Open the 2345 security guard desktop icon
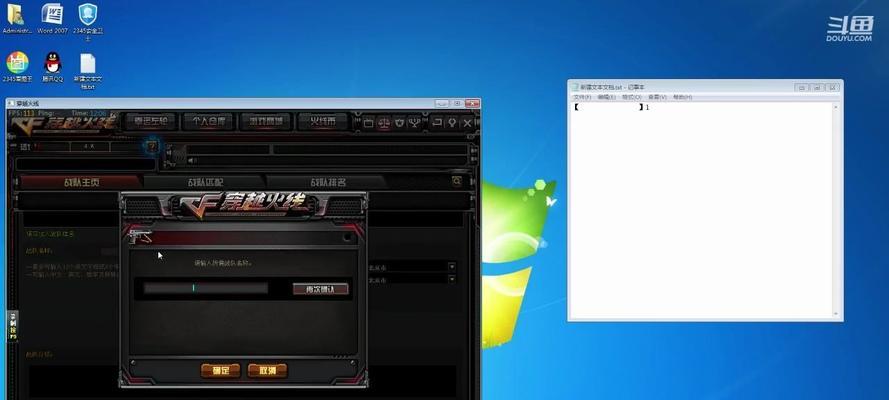 coord(87,22)
